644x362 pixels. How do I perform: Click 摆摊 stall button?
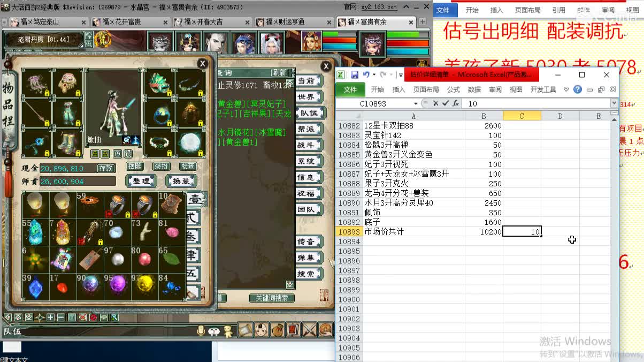[x=135, y=167]
